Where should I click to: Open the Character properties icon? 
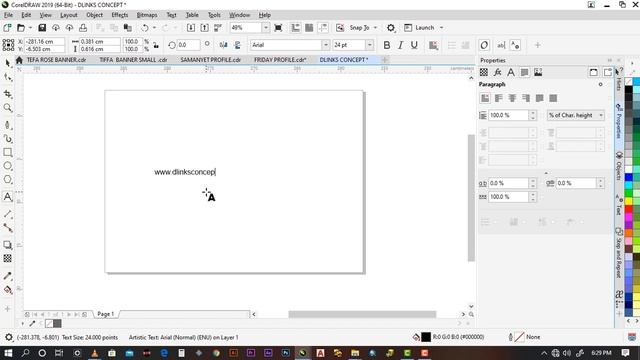coord(511,72)
